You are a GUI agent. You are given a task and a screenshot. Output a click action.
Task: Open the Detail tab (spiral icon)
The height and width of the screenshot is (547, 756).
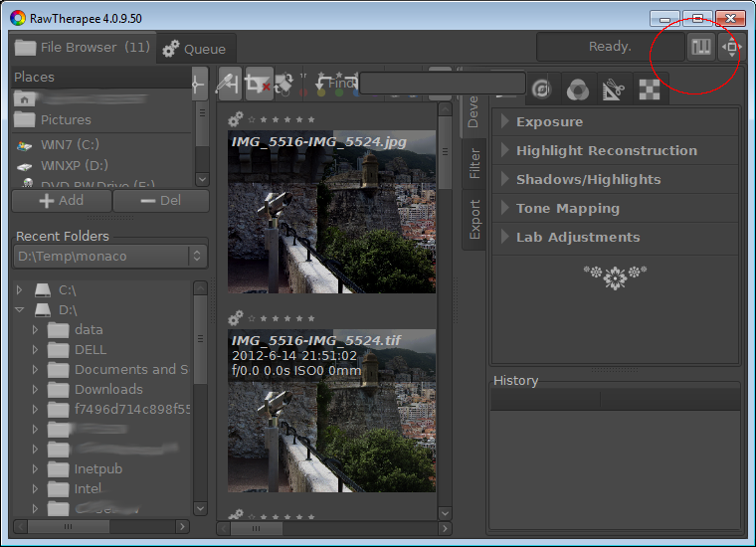coord(542,90)
